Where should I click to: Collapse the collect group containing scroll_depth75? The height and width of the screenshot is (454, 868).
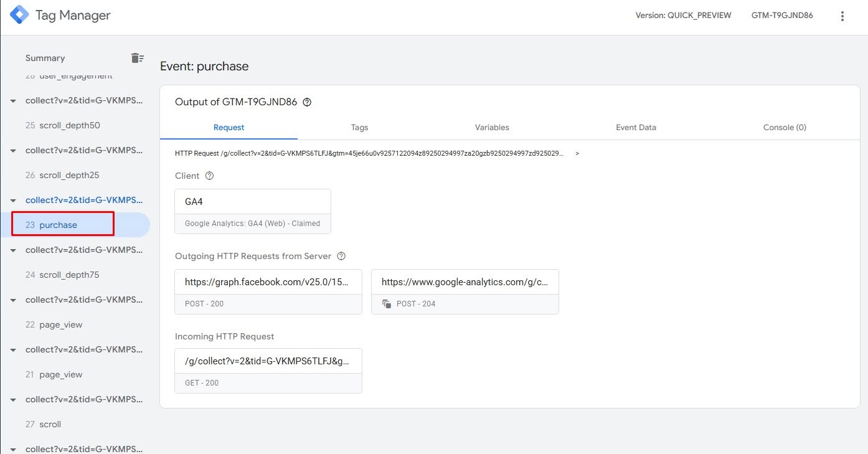13,250
